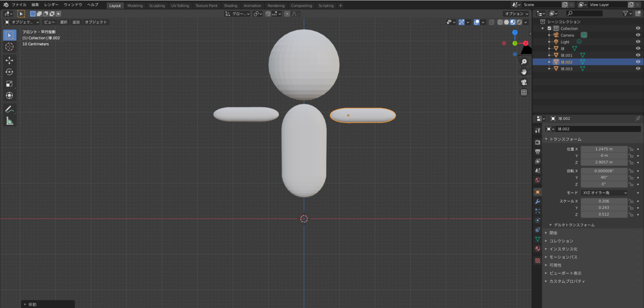The width and height of the screenshot is (644, 308).
Task: Select the Cursor tool in the left toolbar
Action: pyautogui.click(x=10, y=47)
